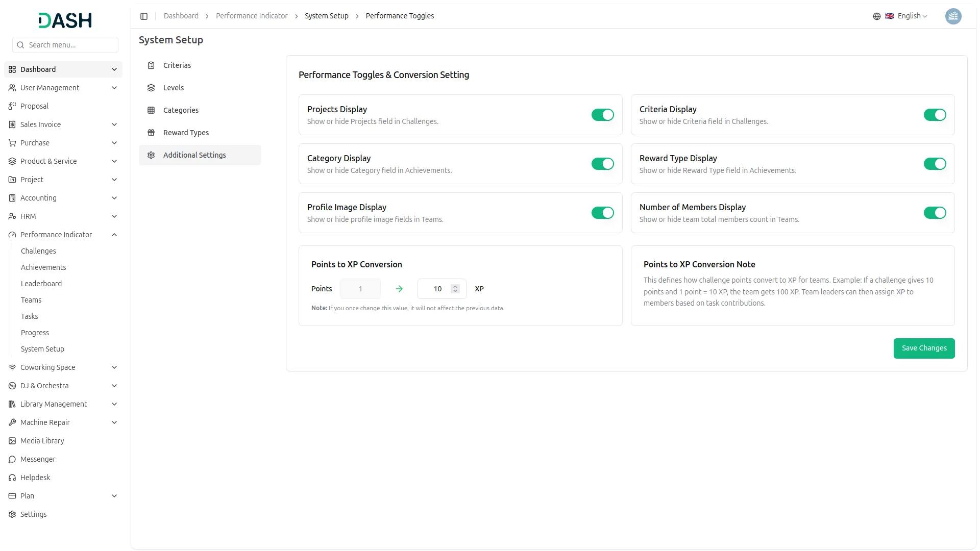This screenshot has width=980, height=551.
Task: Toggle off Reward Type Display
Action: click(934, 164)
